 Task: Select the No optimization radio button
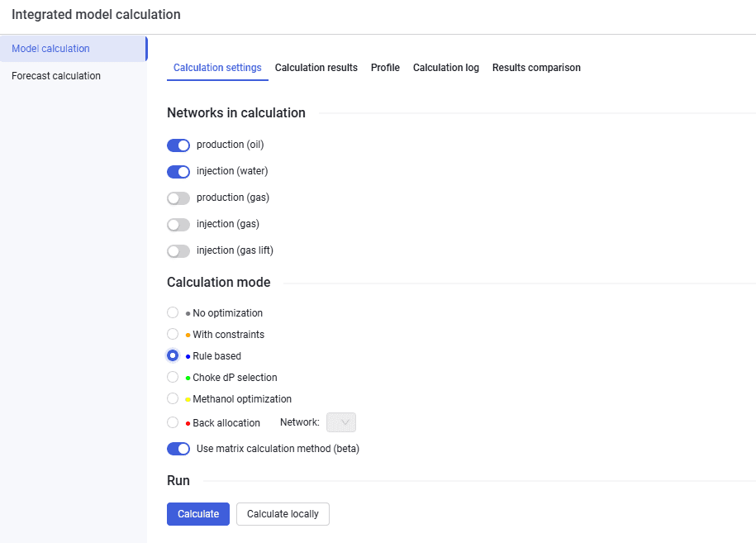click(173, 312)
